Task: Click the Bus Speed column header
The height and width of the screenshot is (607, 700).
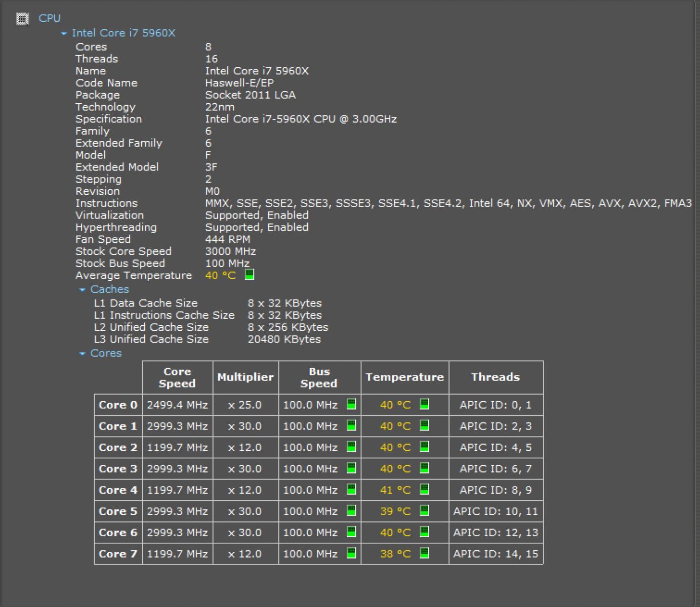Action: click(319, 377)
